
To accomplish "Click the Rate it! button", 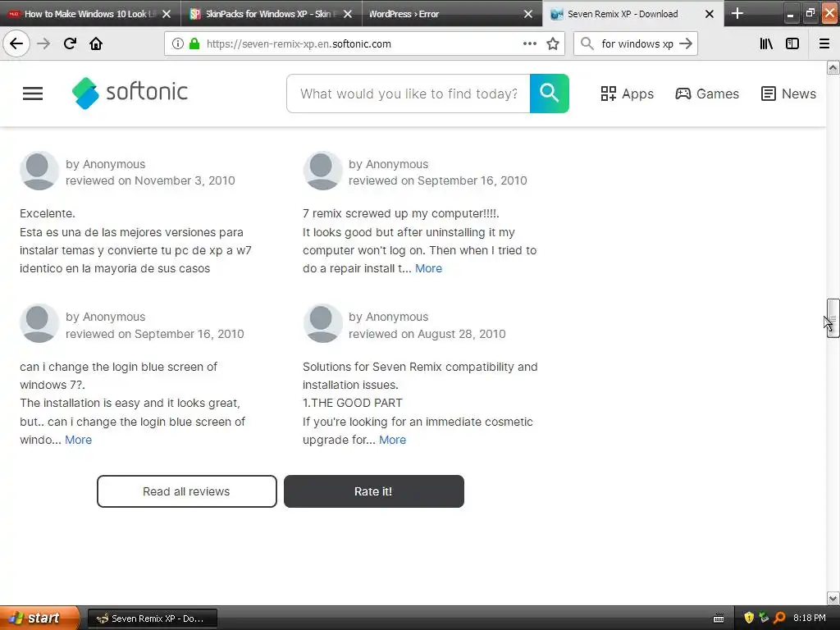I will [373, 491].
